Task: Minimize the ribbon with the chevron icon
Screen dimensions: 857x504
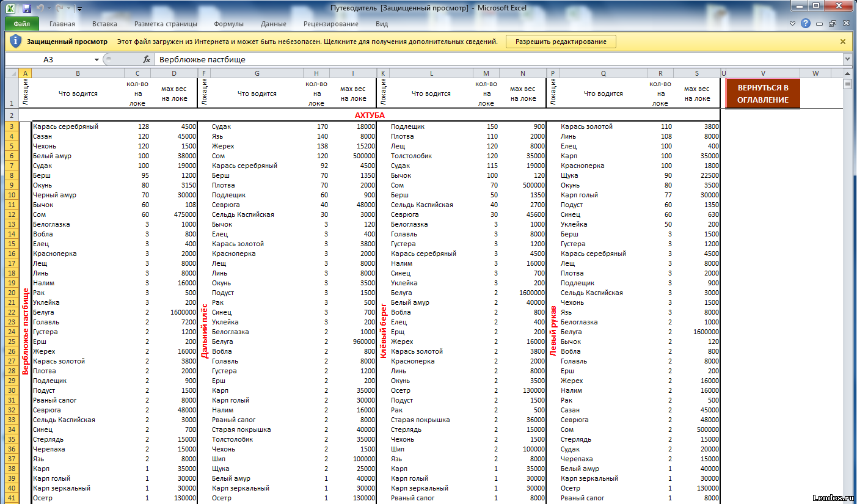Action: pyautogui.click(x=793, y=24)
